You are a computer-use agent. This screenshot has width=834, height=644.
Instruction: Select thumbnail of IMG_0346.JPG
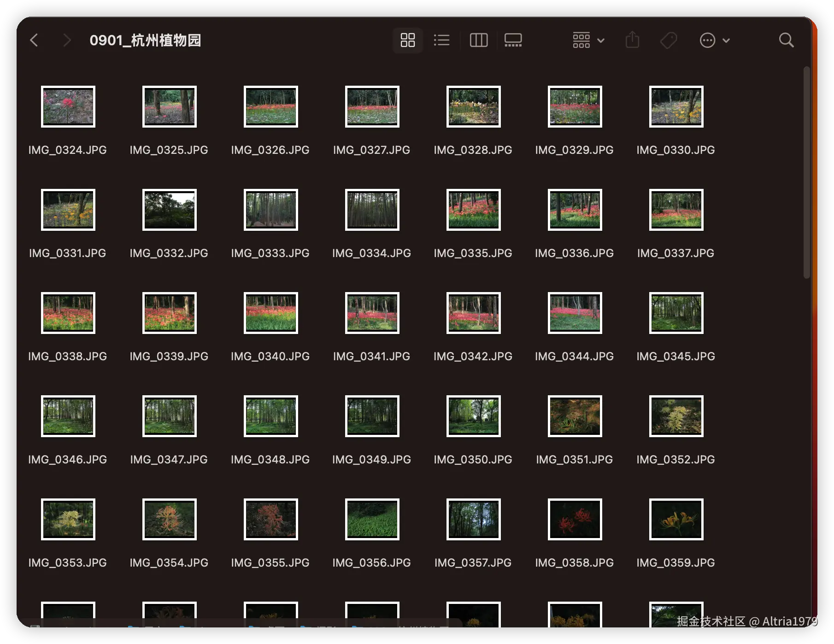pyautogui.click(x=68, y=416)
